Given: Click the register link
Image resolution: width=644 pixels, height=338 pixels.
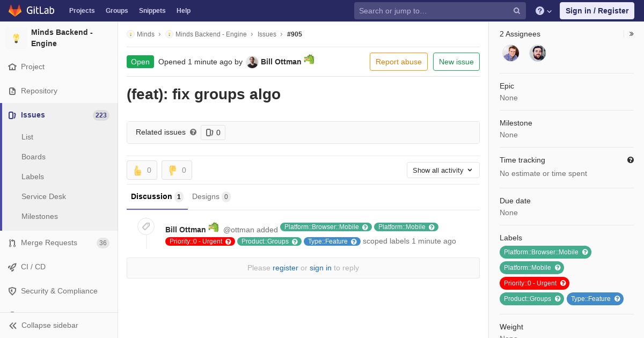Looking at the screenshot, I should point(286,268).
